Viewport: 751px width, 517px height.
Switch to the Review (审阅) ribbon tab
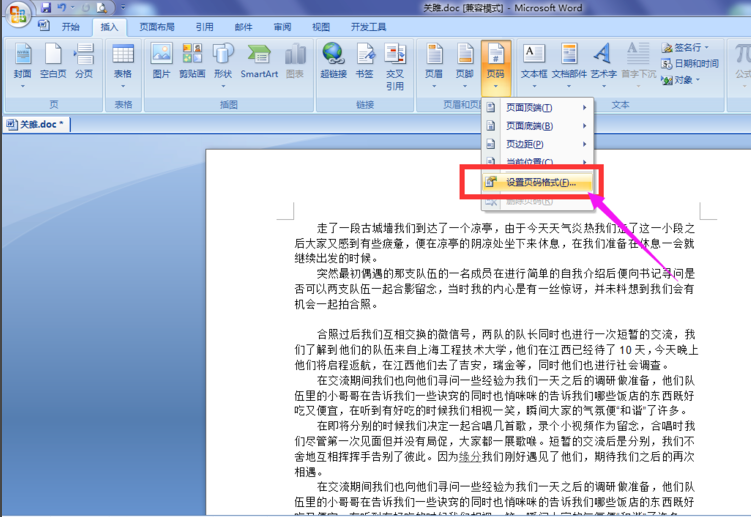point(282,27)
